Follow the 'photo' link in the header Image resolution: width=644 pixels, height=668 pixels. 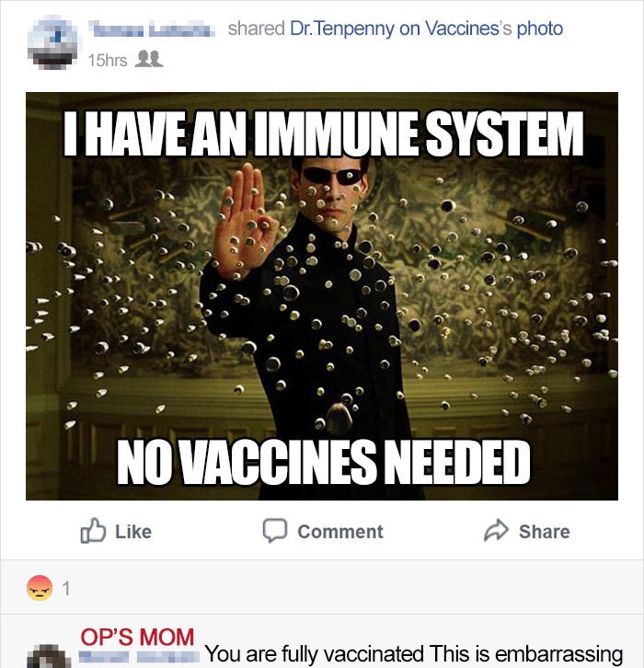tap(540, 29)
